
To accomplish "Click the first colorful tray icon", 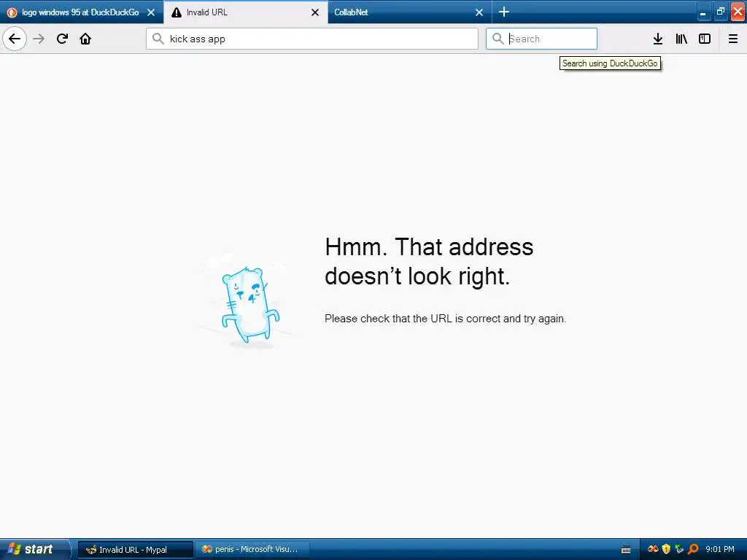I will 653,549.
